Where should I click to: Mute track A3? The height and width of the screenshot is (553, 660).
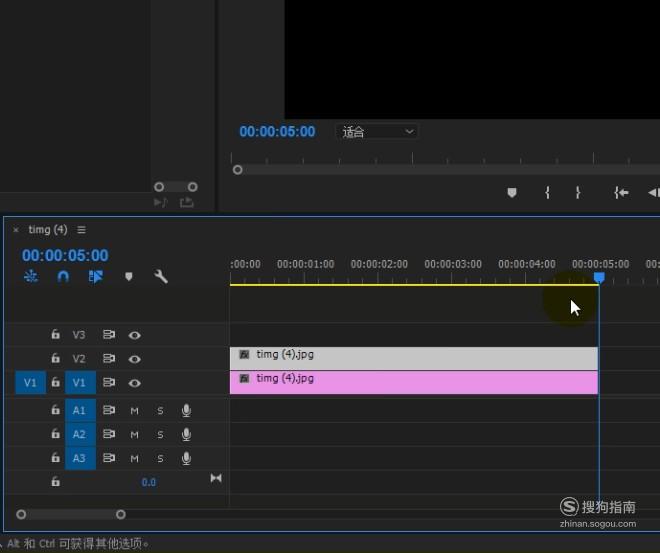click(x=134, y=459)
